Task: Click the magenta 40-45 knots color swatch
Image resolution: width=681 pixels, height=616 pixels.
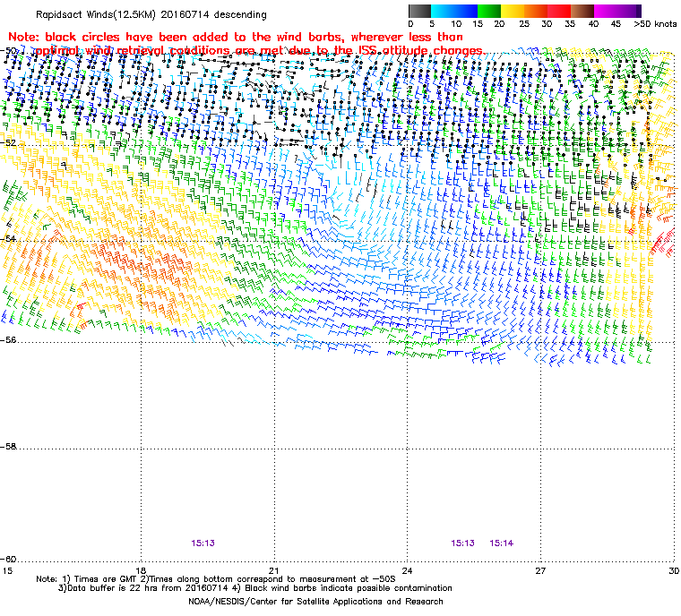Action: point(607,11)
